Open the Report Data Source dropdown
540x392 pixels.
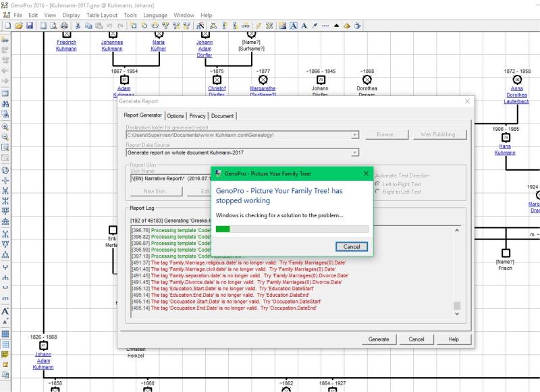click(x=355, y=153)
